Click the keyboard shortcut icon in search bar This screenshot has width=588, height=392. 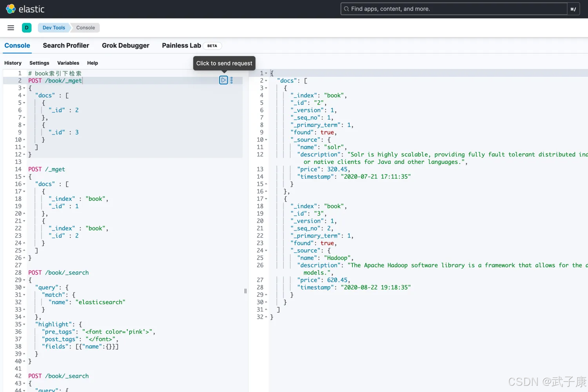tap(573, 9)
